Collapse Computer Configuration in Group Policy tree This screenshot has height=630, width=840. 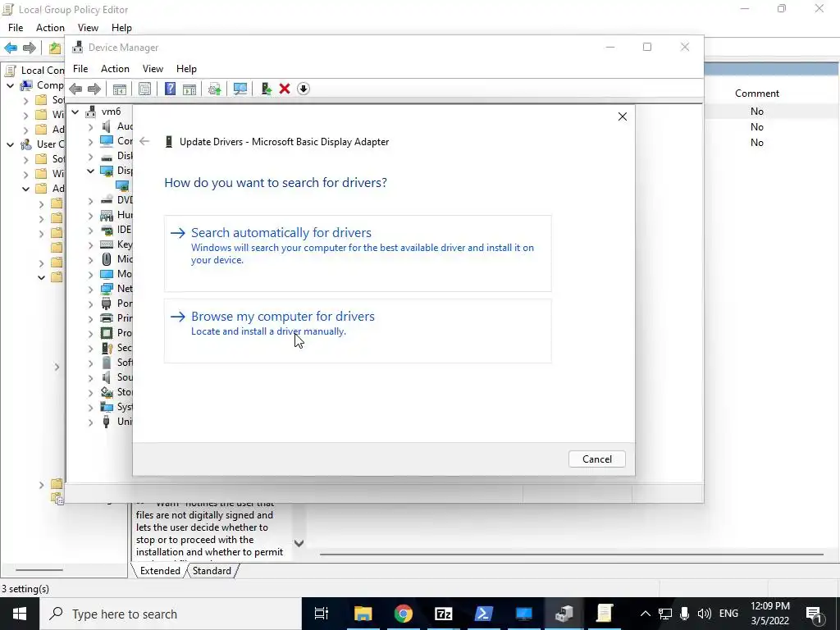10,85
